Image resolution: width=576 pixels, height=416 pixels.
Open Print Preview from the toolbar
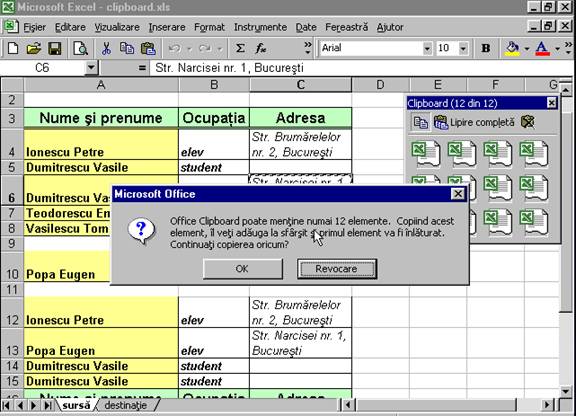point(80,48)
